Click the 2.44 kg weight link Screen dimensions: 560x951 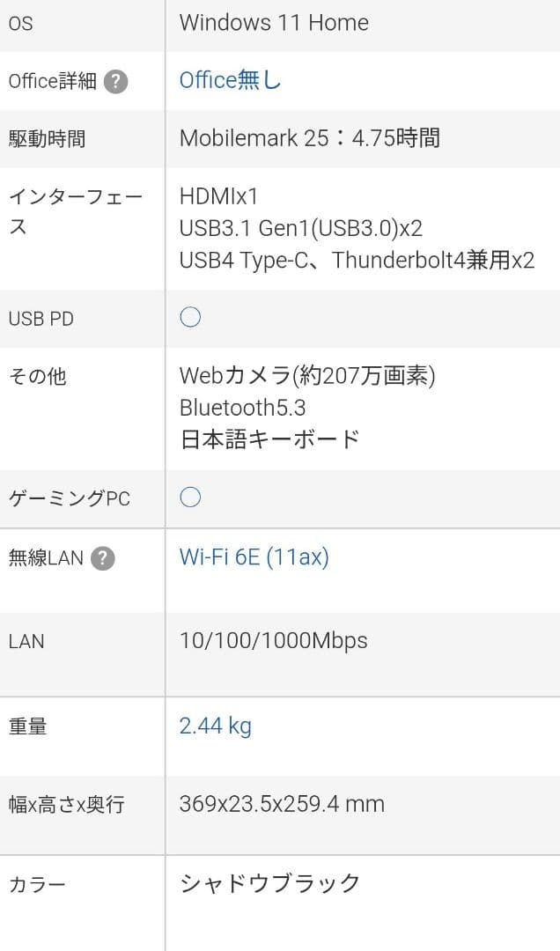coord(215,726)
